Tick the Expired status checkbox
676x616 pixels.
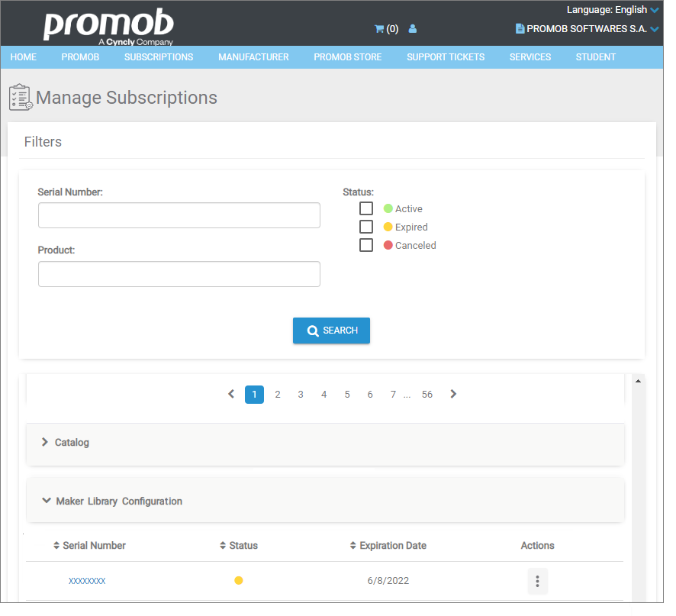[x=366, y=227]
